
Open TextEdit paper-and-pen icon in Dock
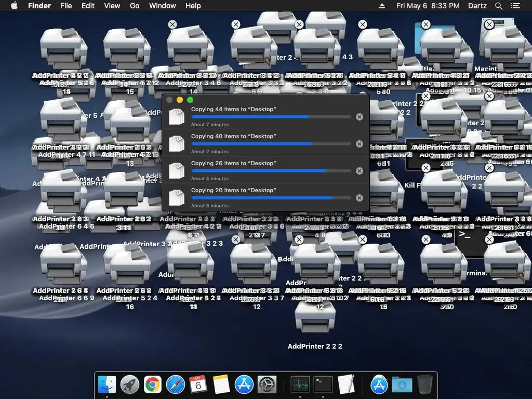(346, 384)
